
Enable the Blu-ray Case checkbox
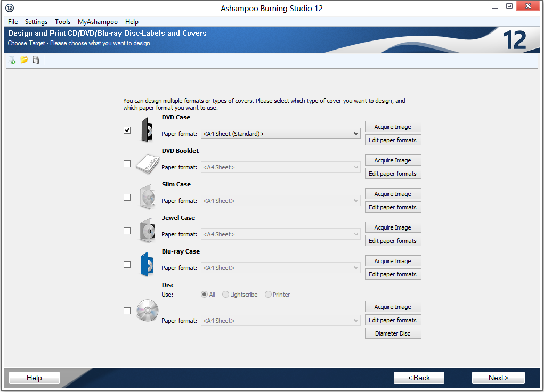(x=127, y=265)
